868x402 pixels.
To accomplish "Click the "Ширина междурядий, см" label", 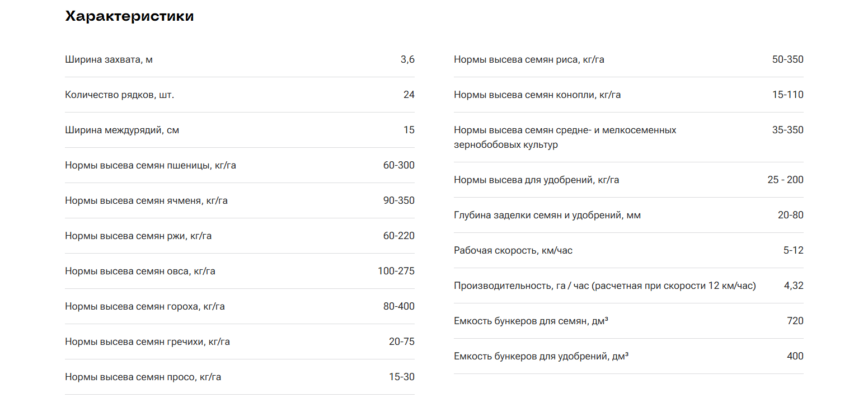I will pyautogui.click(x=122, y=130).
